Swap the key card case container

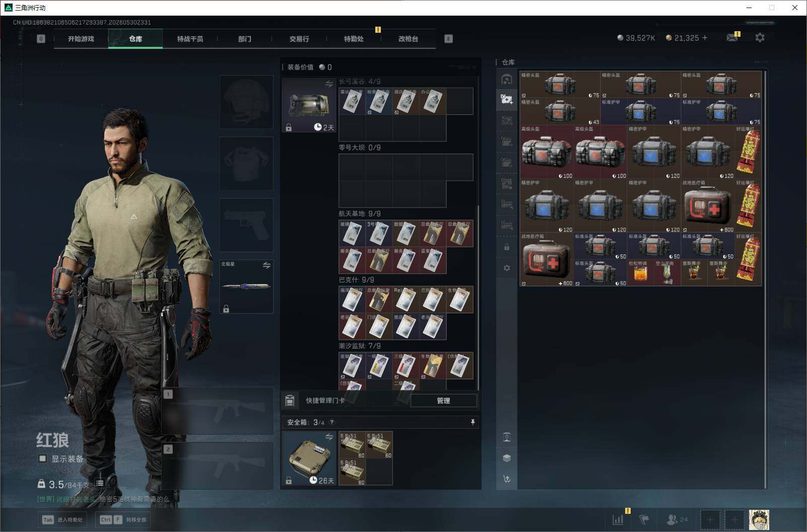pyautogui.click(x=329, y=84)
